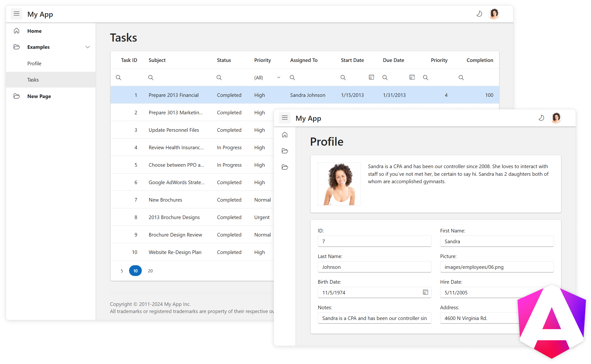Select 20 rows per page in pagination
Screen dimensions: 591x364
pos(150,270)
